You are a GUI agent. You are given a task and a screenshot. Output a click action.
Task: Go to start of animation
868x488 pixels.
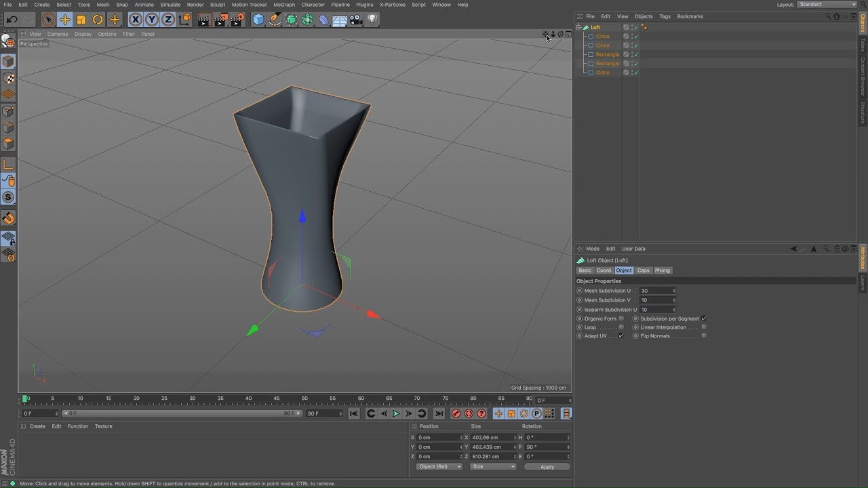point(354,413)
